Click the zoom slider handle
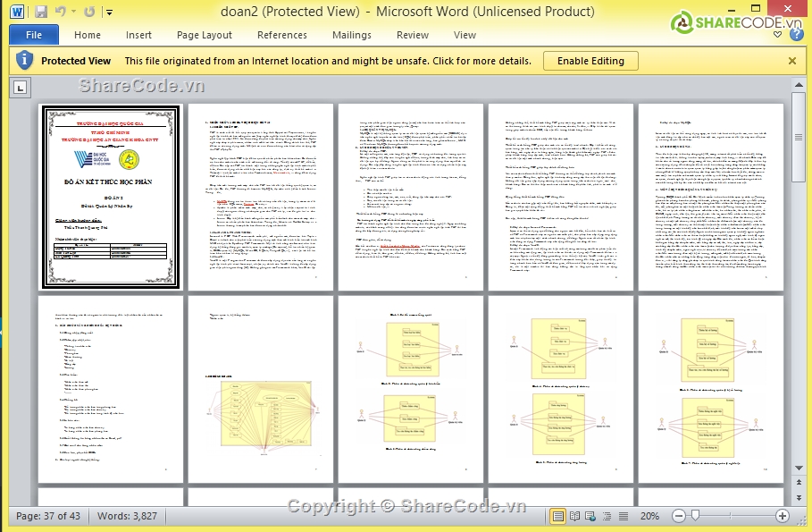 (x=695, y=515)
